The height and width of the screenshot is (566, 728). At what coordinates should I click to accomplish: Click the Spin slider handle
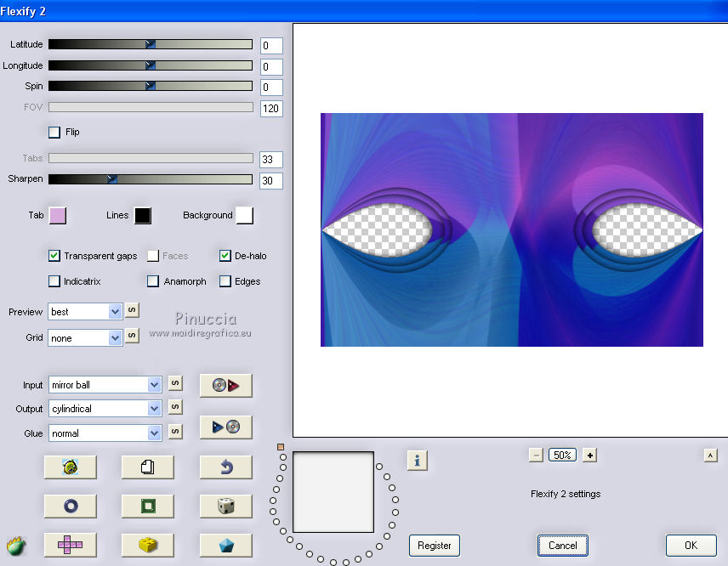(150, 86)
